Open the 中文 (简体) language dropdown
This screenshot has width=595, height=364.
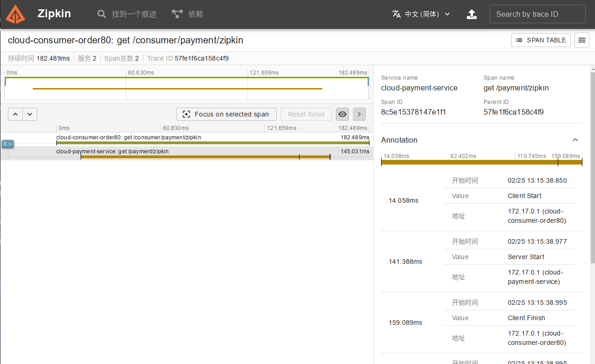[x=421, y=14]
